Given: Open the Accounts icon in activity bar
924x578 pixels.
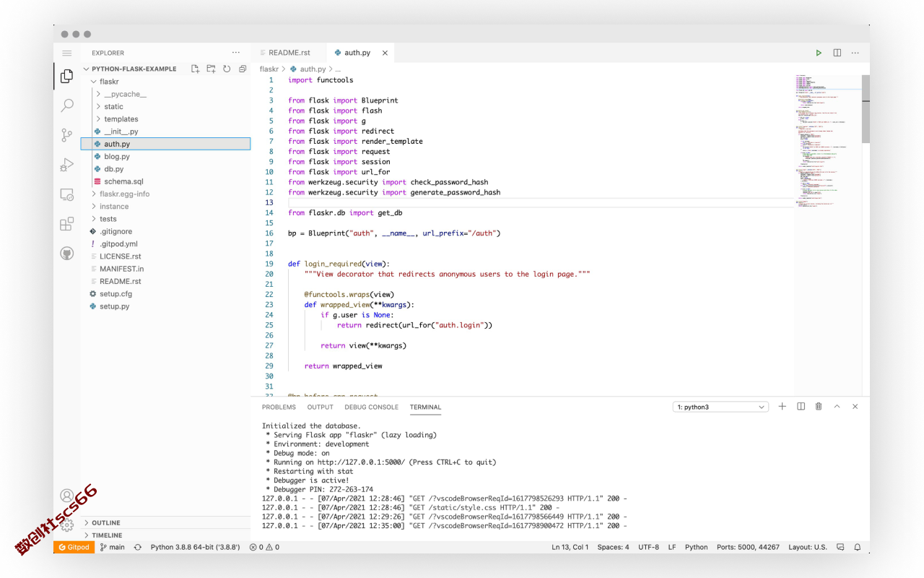Looking at the screenshot, I should click(67, 496).
